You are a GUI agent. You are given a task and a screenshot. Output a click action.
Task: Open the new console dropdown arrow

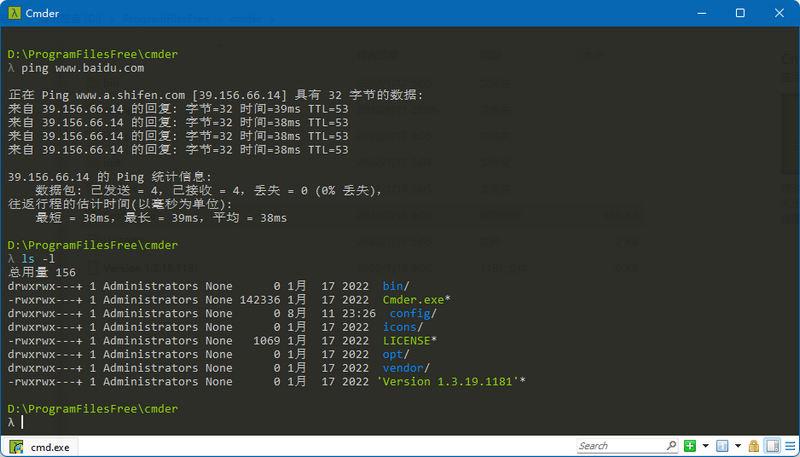coord(706,446)
